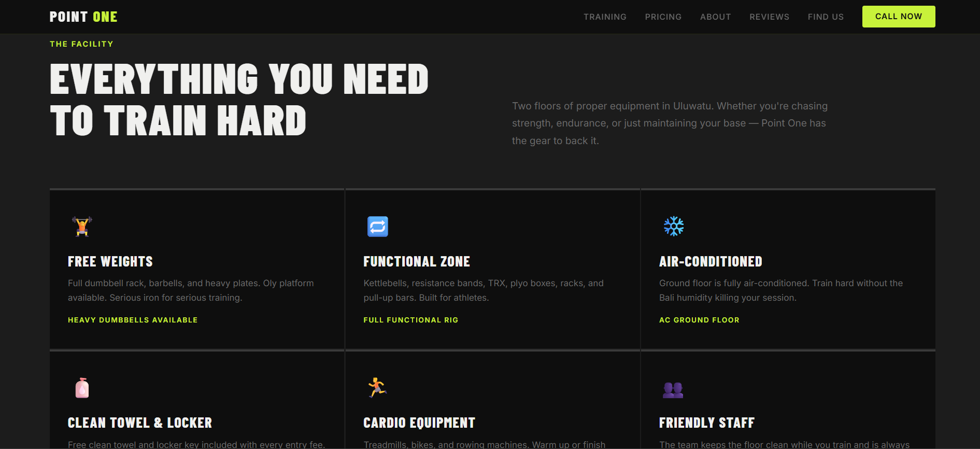
Task: Click the 'Heavy Dumbbells Available' tagline
Action: tap(133, 320)
